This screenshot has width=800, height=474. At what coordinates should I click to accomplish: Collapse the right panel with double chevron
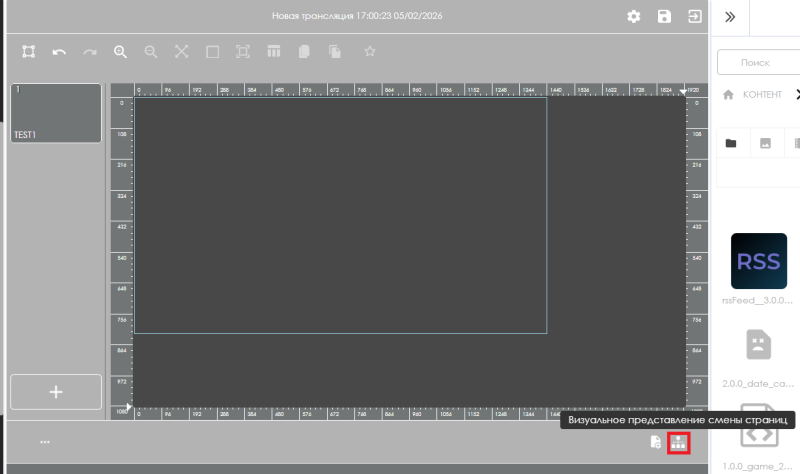point(730,17)
